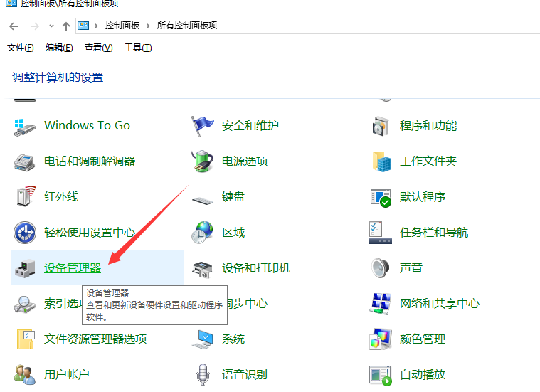Open the 工具(T) menu

(x=138, y=48)
